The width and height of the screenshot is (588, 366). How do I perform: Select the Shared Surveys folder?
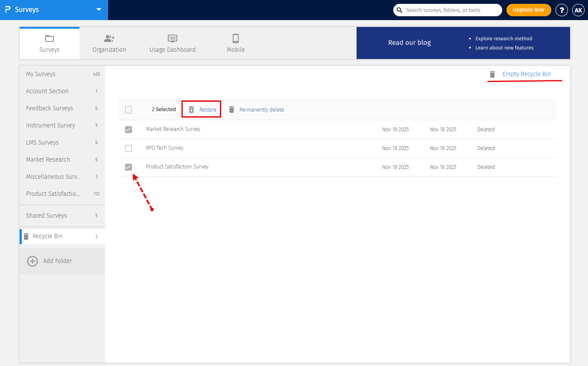[47, 215]
